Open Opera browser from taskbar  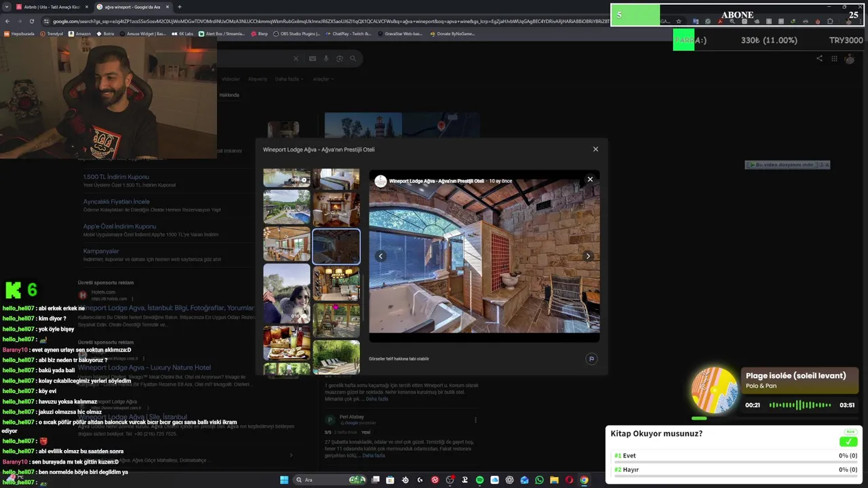pos(569,480)
